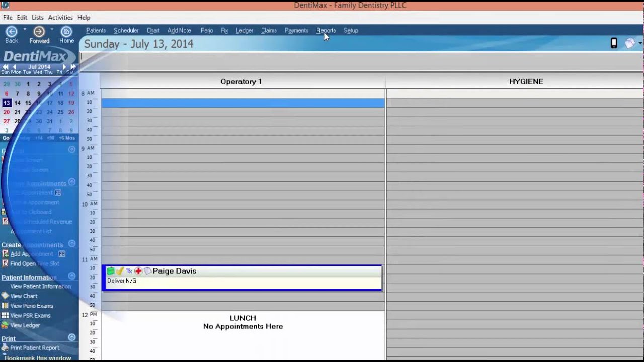Screen dimensions: 644x362
Task: Click the Back navigation arrow icon
Action: coord(11,31)
